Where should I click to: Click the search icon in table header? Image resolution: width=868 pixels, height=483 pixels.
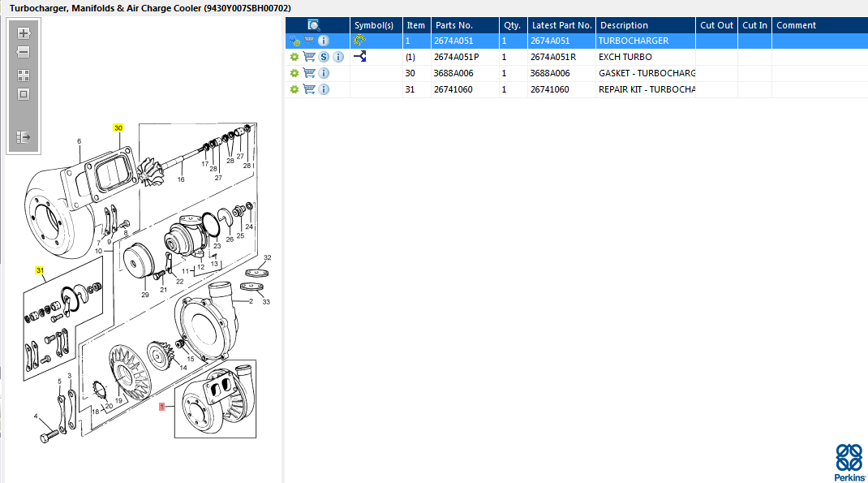click(313, 25)
